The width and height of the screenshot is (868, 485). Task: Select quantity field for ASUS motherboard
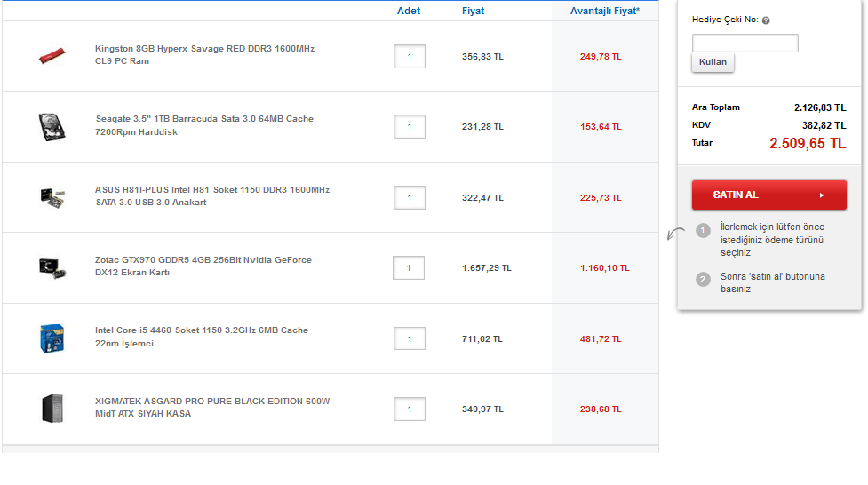[x=410, y=198]
